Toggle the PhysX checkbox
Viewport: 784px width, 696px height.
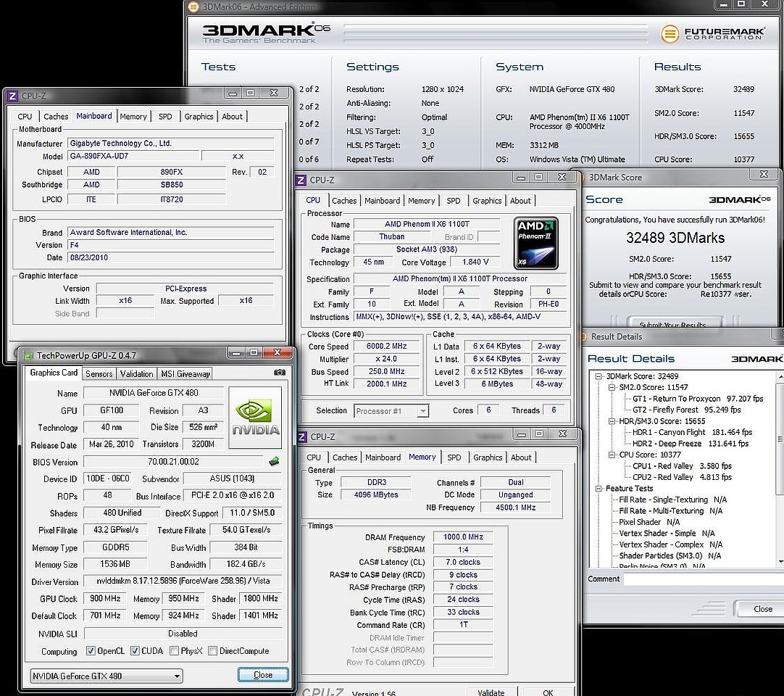(174, 651)
